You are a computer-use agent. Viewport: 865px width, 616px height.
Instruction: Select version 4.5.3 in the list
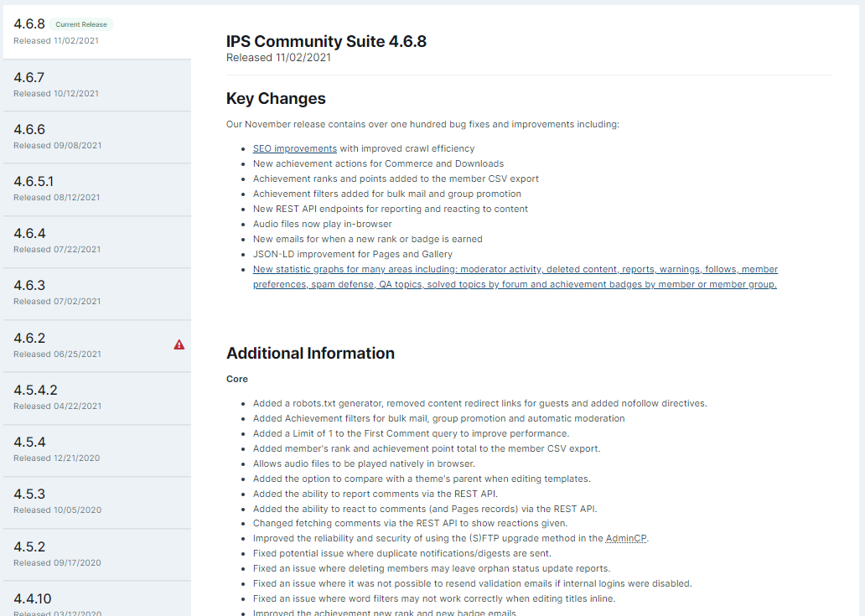click(x=97, y=502)
